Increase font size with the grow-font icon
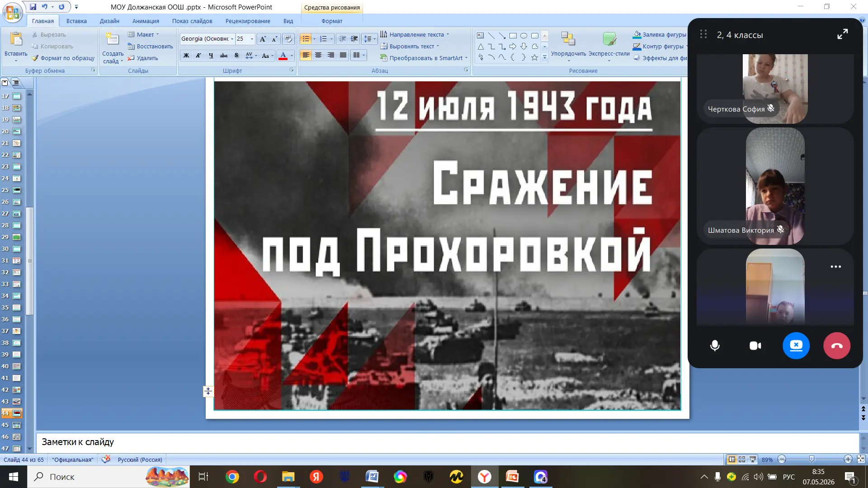 (263, 39)
